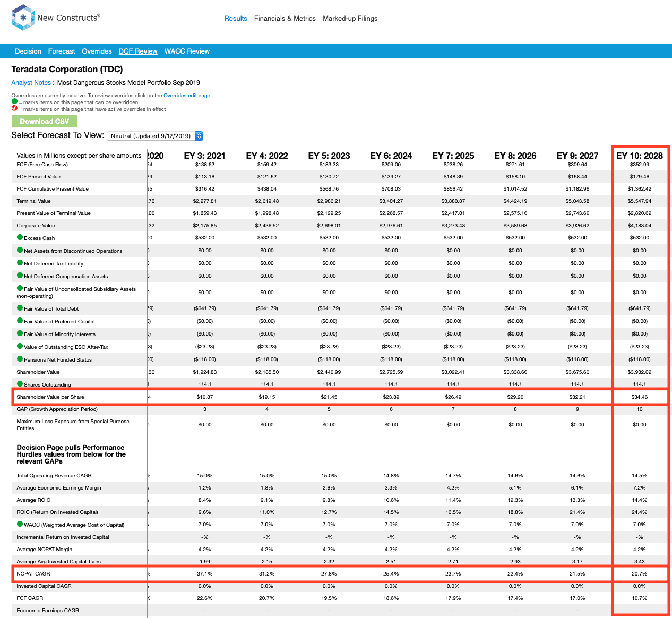Screen dimensions: 672x618
Task: Click the EY 6: 2024 column header
Action: (391, 156)
